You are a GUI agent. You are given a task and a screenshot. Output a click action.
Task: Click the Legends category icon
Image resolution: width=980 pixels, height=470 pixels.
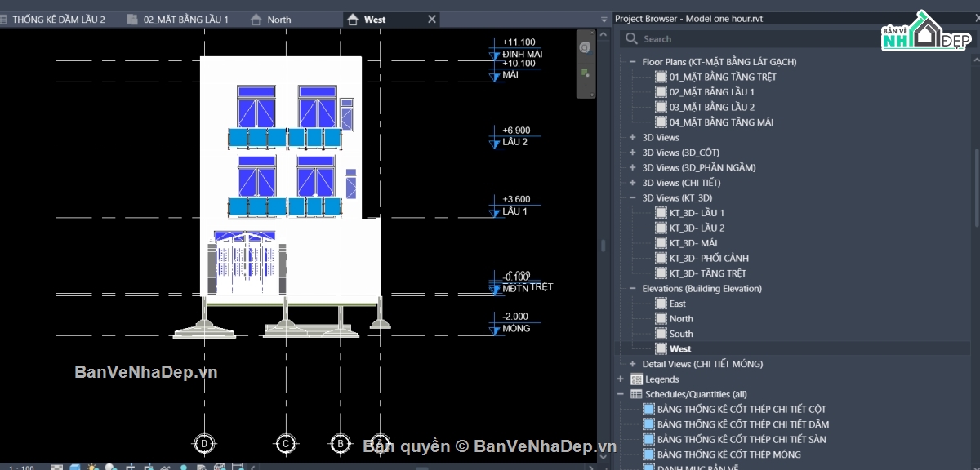636,379
